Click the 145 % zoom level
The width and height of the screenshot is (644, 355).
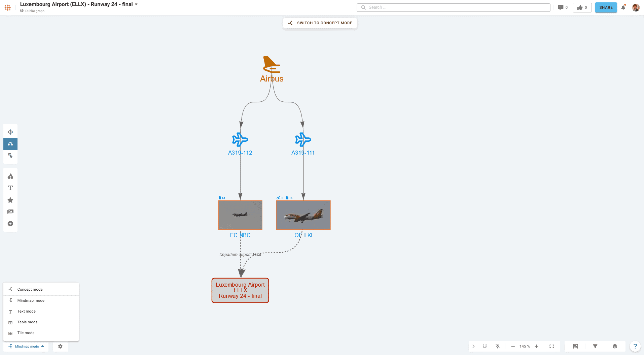525,346
